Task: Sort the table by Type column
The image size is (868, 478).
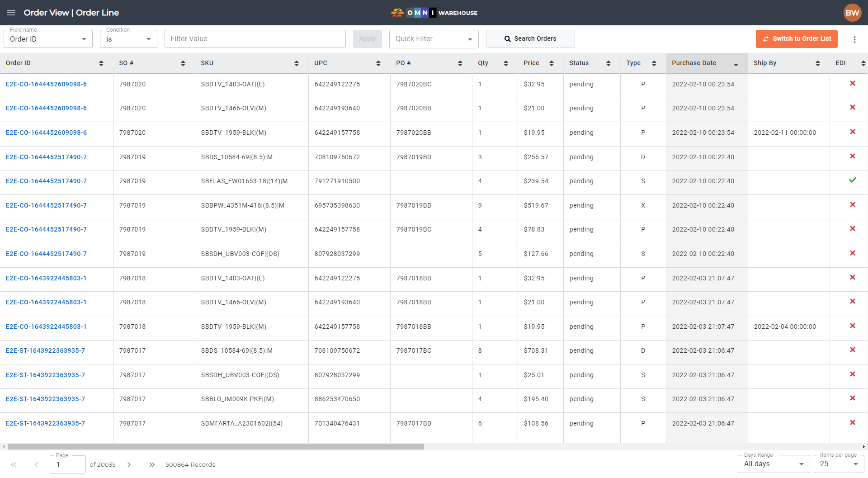Action: [x=654, y=63]
